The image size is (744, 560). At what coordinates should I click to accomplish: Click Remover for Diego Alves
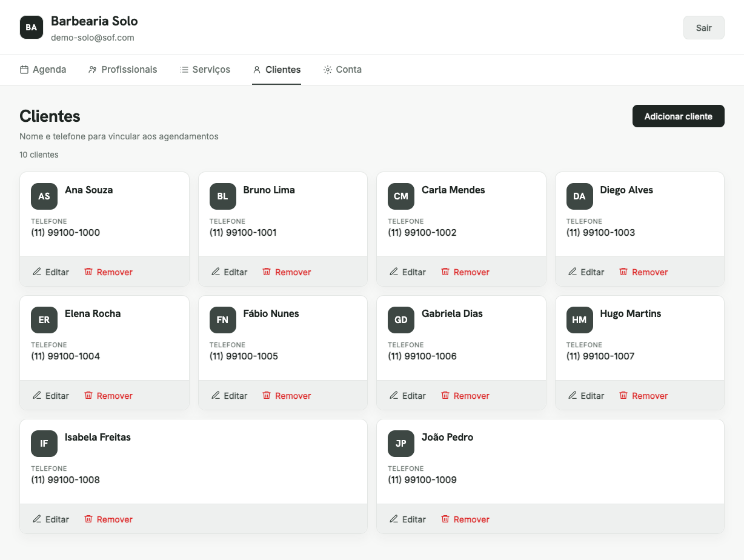click(643, 272)
